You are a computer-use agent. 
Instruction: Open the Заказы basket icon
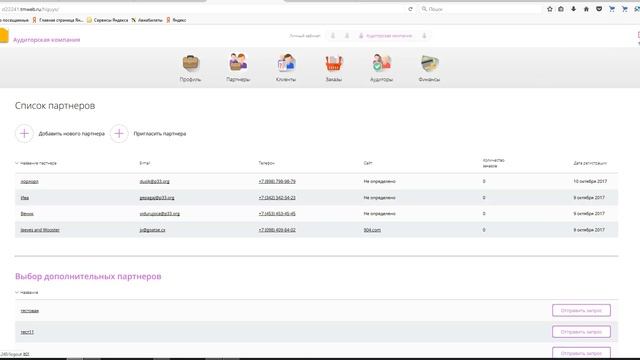click(x=334, y=63)
